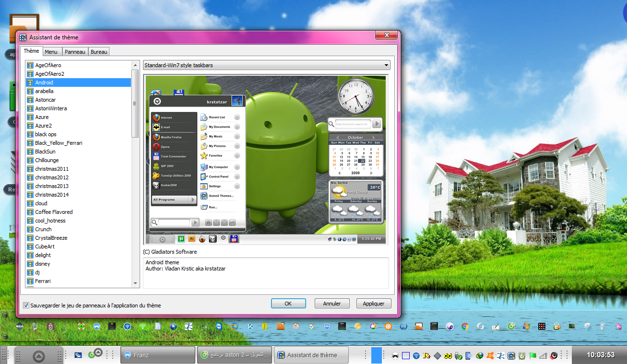Launch Kodi from the desktop dock
Viewport: 627px width, 364px height.
(x=249, y=326)
